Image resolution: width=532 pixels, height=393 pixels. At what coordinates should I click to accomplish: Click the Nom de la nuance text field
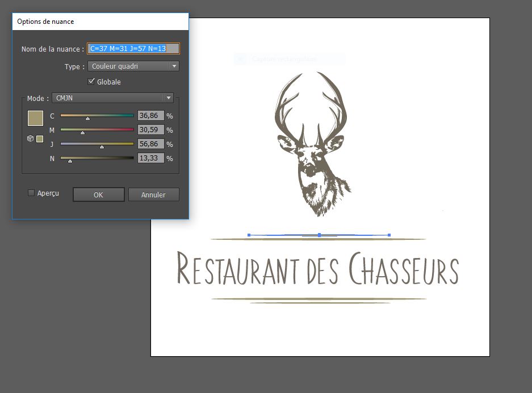click(x=133, y=49)
